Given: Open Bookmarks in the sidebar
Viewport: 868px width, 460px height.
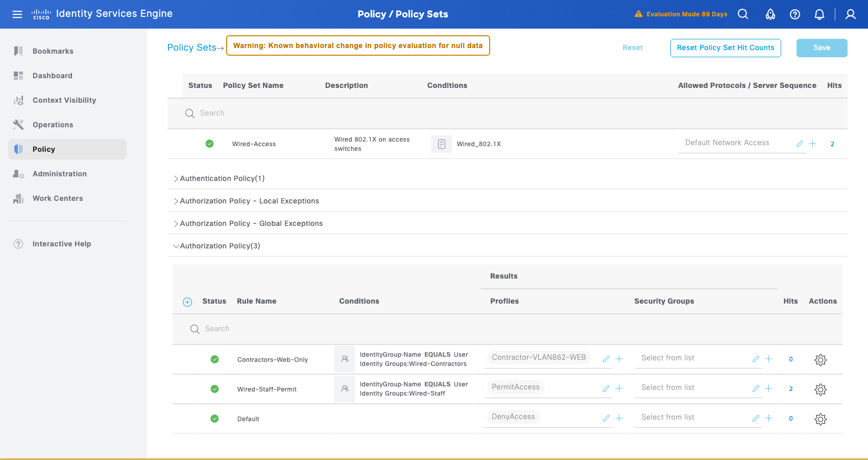Looking at the screenshot, I should point(67,51).
